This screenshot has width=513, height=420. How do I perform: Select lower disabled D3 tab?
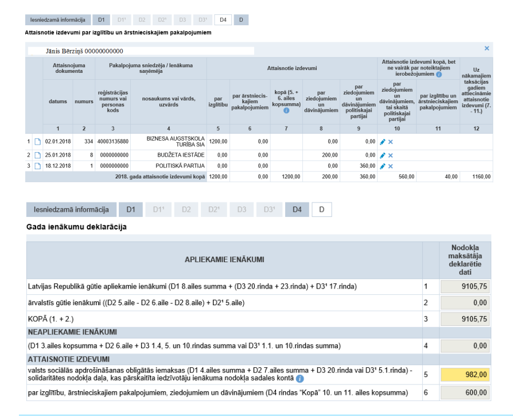click(x=242, y=209)
